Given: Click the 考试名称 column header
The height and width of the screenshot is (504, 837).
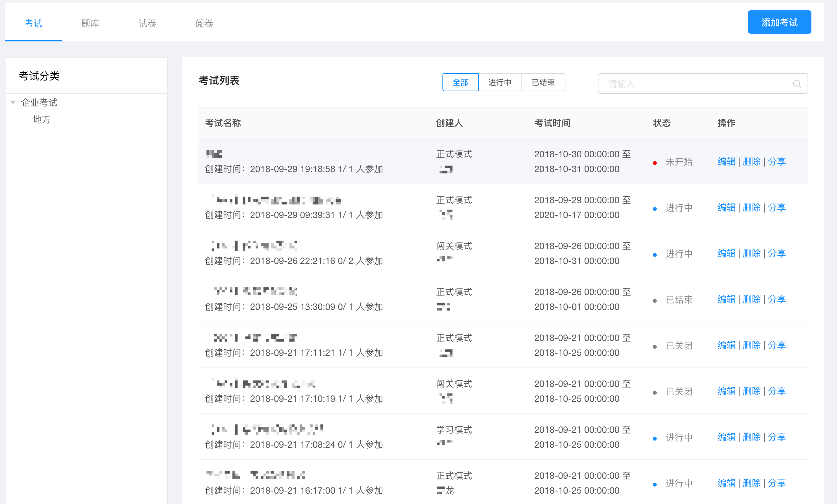Looking at the screenshot, I should [223, 123].
